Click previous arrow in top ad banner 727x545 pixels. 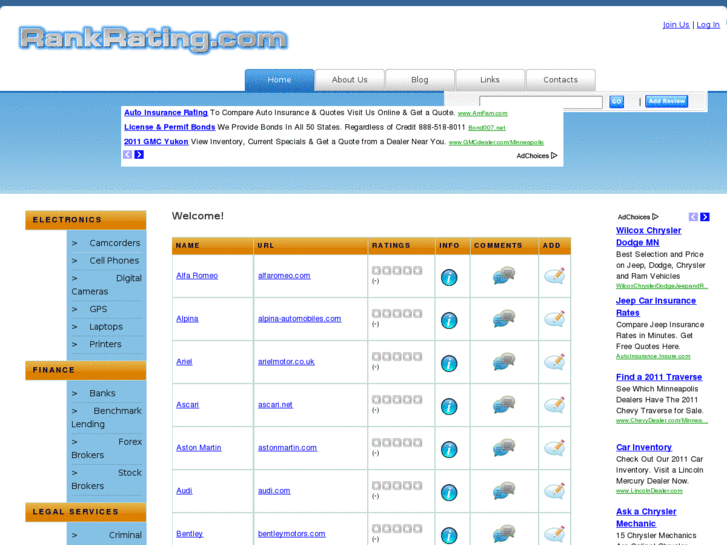pos(128,154)
